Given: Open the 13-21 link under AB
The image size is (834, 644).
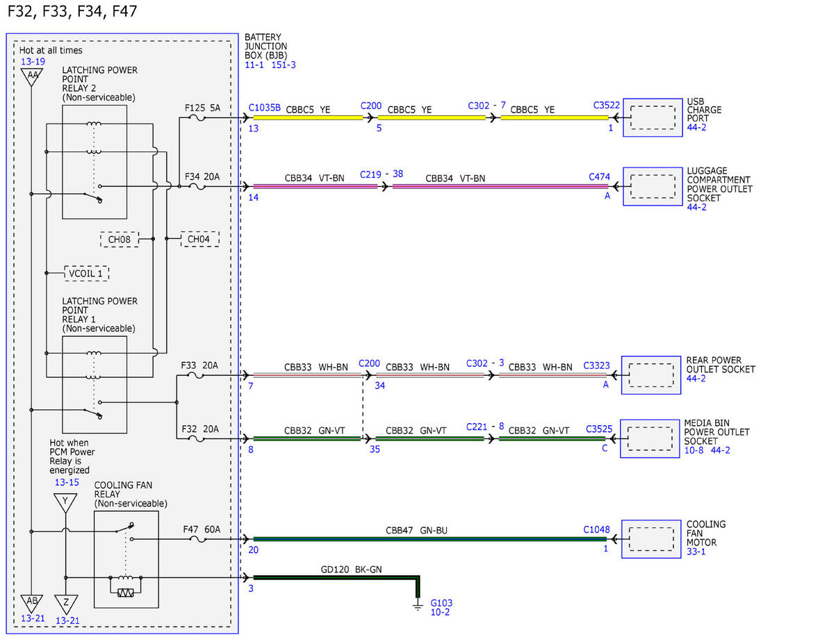Looking at the screenshot, I should click(33, 618).
